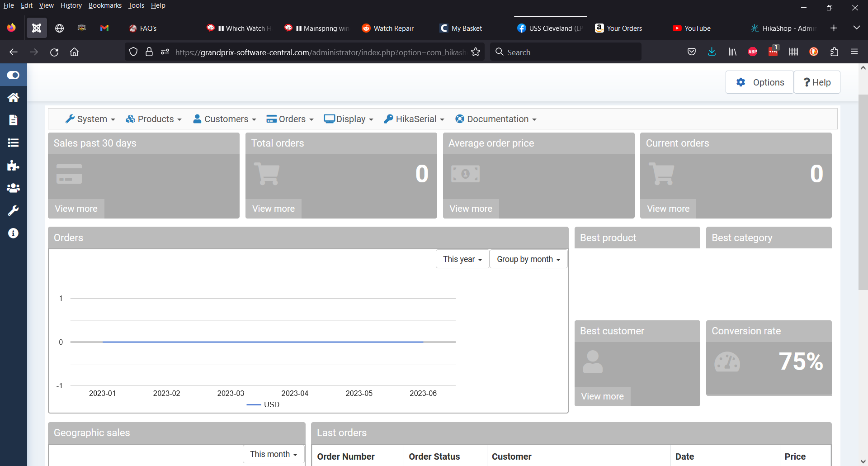Click the Menus list icon in sidebar

13,143
